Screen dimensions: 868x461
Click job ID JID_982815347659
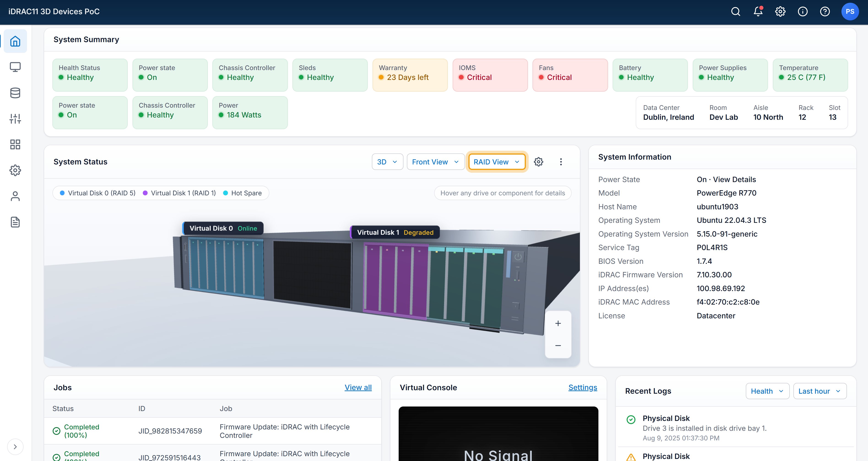click(170, 431)
